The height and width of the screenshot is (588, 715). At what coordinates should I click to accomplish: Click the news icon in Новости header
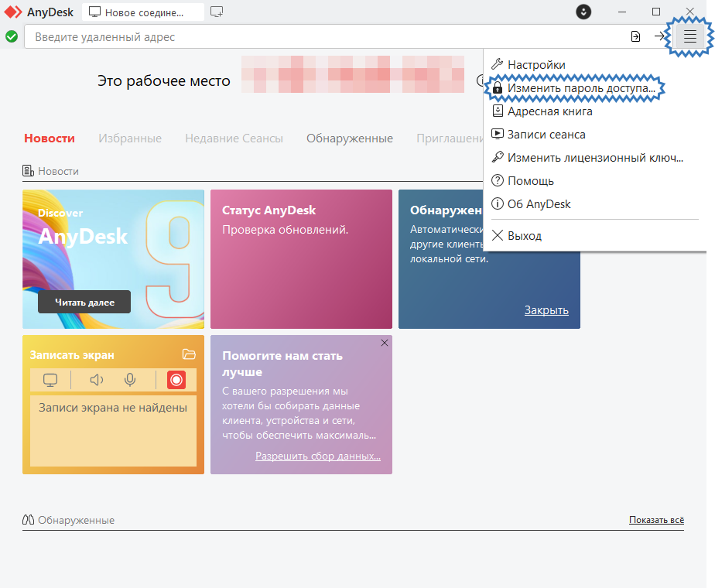29,171
